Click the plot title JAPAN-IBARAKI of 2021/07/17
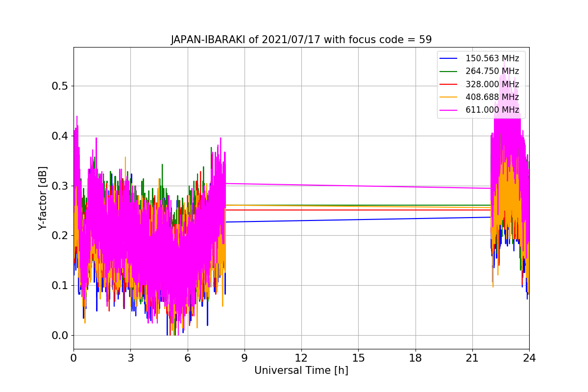Viewport: 588px width, 392px height. click(x=301, y=40)
